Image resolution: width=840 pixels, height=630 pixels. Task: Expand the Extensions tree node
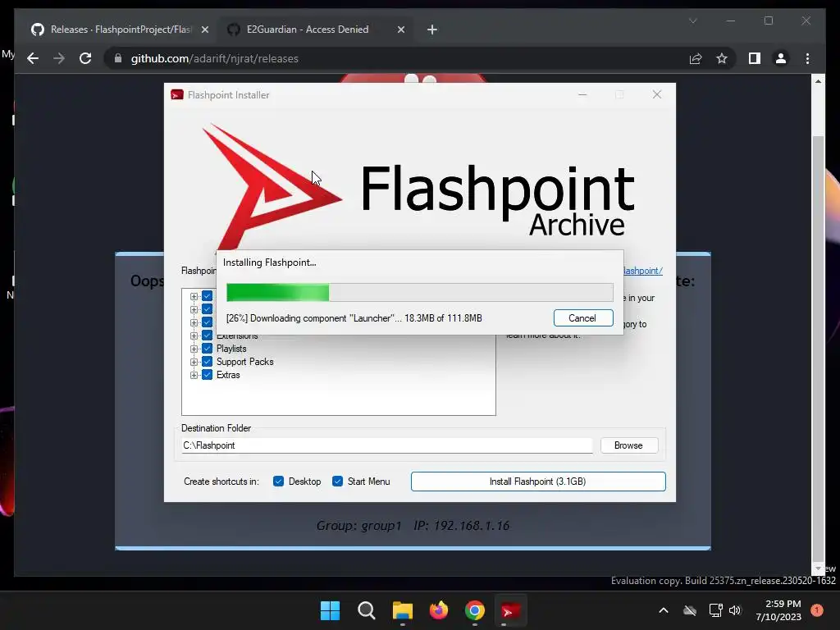click(194, 336)
